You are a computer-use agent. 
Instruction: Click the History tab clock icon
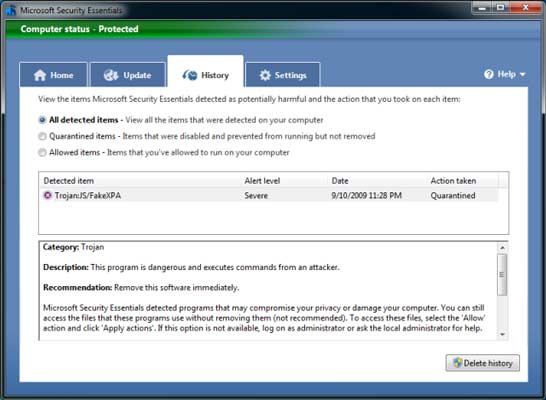(x=190, y=75)
